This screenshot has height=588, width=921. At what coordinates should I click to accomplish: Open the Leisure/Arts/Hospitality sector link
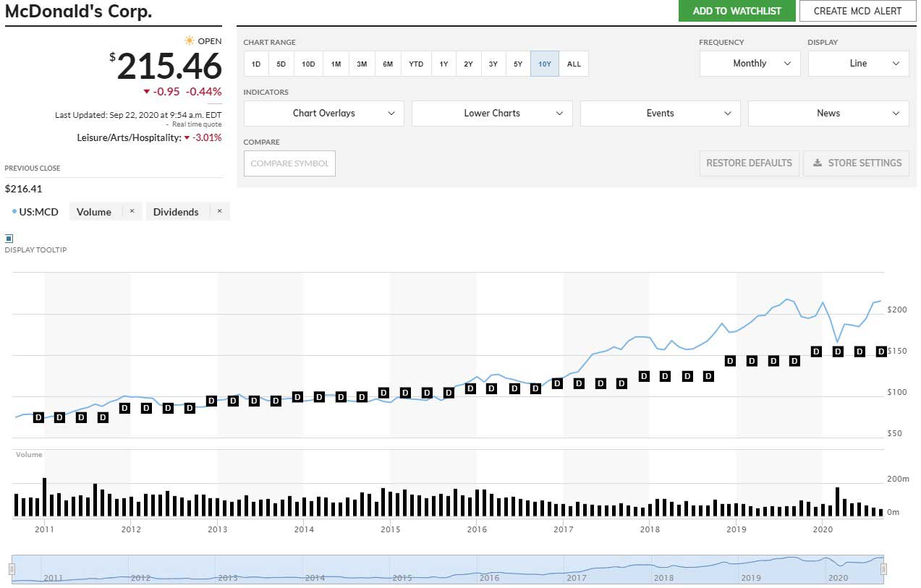129,137
